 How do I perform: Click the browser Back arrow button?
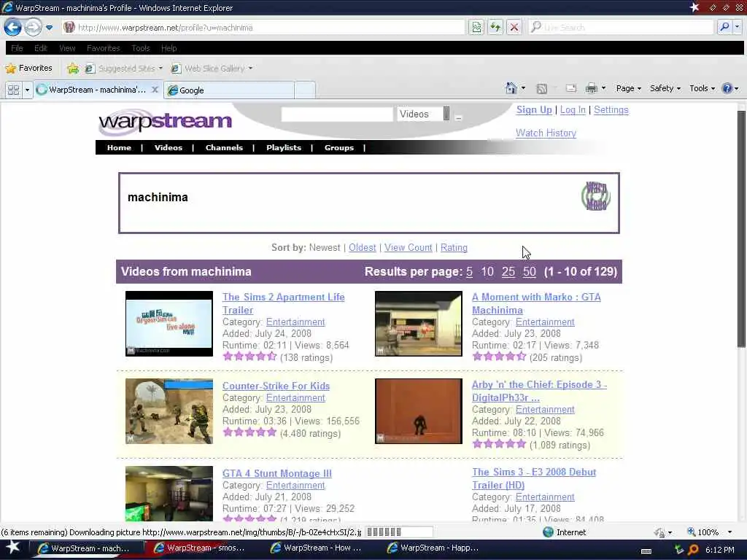13,27
